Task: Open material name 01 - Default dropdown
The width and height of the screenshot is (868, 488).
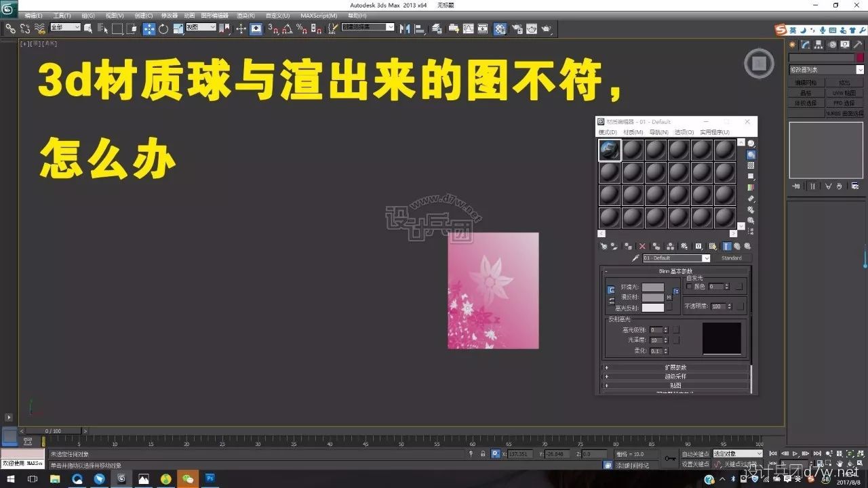Action: (676, 258)
